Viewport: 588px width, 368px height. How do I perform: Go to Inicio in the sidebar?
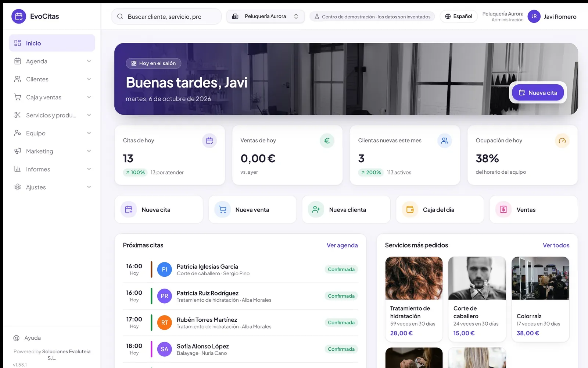pyautogui.click(x=52, y=43)
